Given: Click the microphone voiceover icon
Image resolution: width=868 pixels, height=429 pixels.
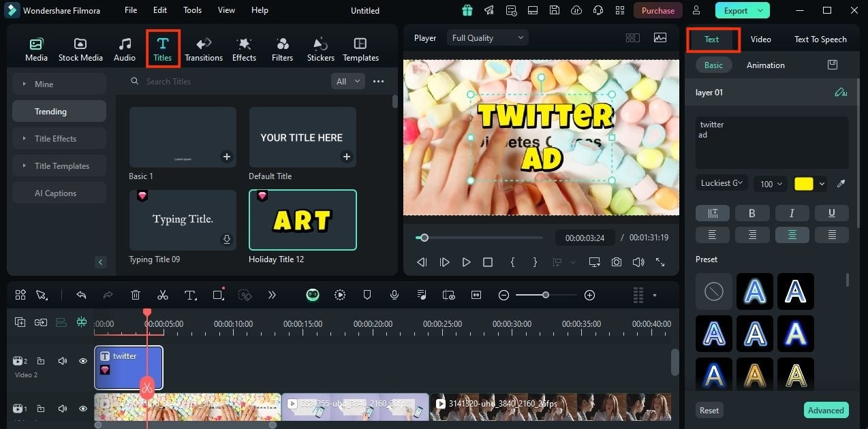Looking at the screenshot, I should (x=394, y=295).
